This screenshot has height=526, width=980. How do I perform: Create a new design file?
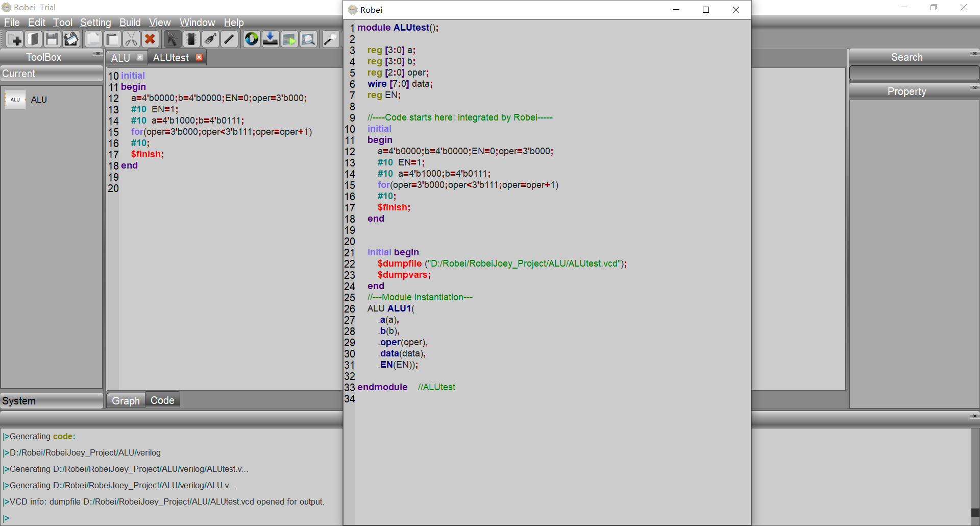click(15, 39)
